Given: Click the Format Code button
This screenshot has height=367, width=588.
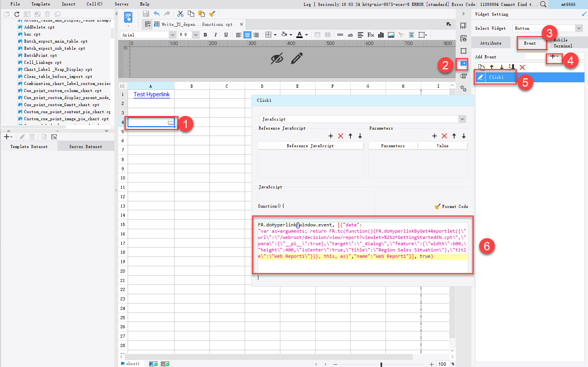Looking at the screenshot, I should click(x=451, y=206).
